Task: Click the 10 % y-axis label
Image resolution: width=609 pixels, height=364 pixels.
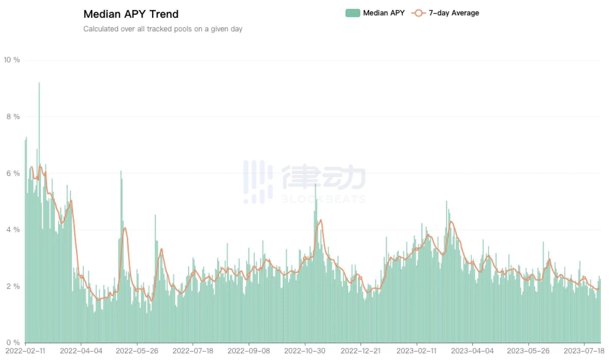Action: coord(12,60)
